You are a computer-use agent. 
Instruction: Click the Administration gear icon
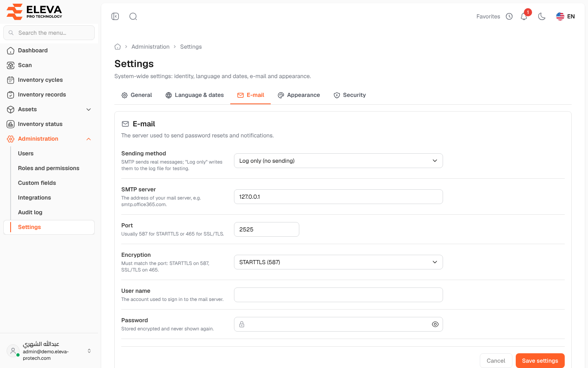(x=11, y=139)
